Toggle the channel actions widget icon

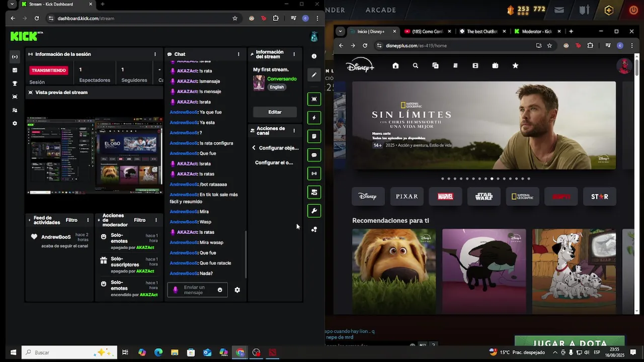pyautogui.click(x=314, y=192)
